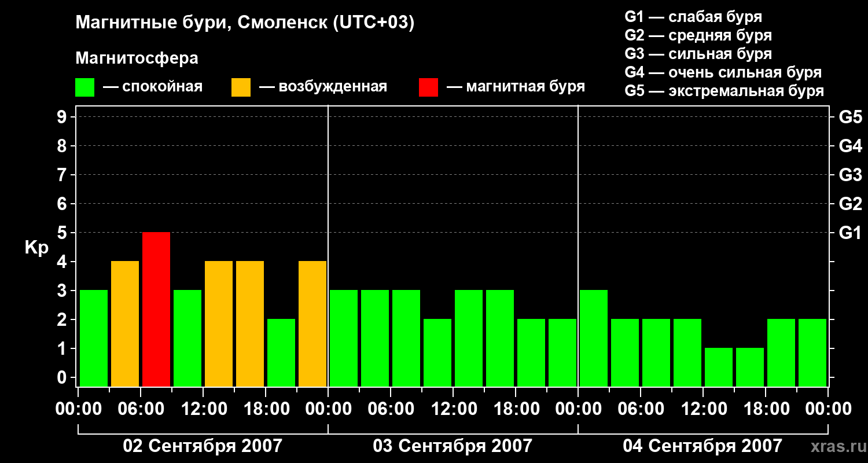This screenshot has height=463, width=868.
Task: Click the '18:00' time label under 04 September
Action: (x=766, y=409)
